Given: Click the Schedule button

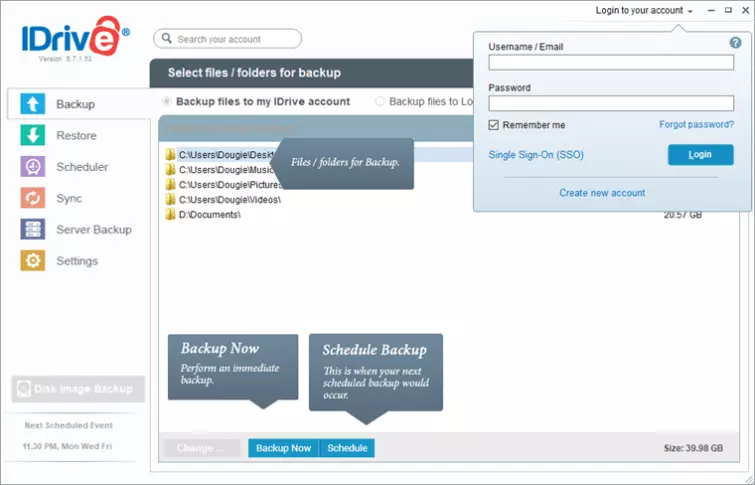Looking at the screenshot, I should tap(347, 448).
